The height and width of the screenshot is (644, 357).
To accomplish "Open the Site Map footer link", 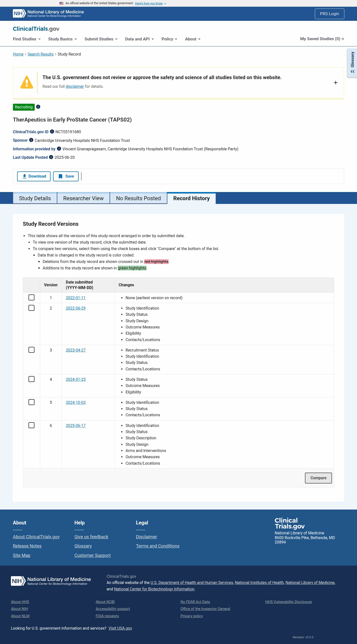I will 22,555.
